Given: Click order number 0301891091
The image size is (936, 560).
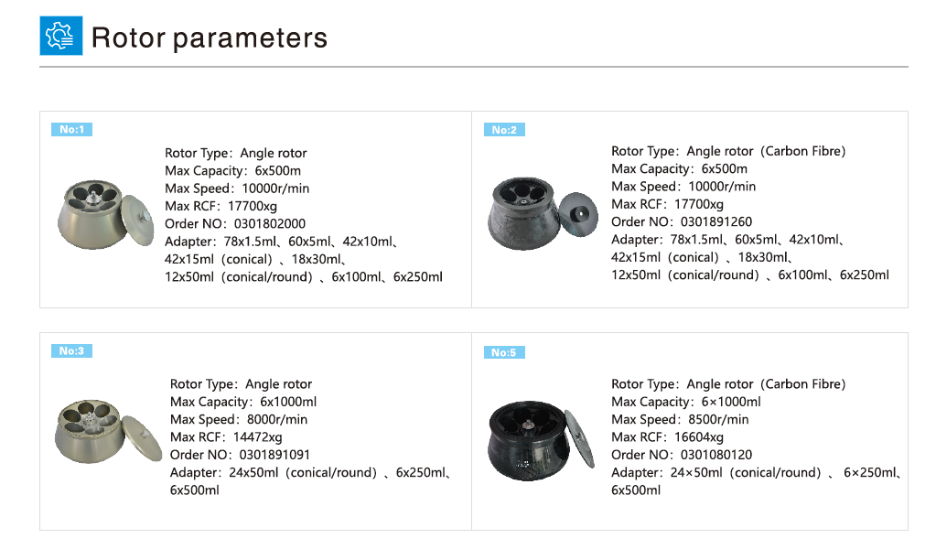Looking at the screenshot, I should [275, 455].
